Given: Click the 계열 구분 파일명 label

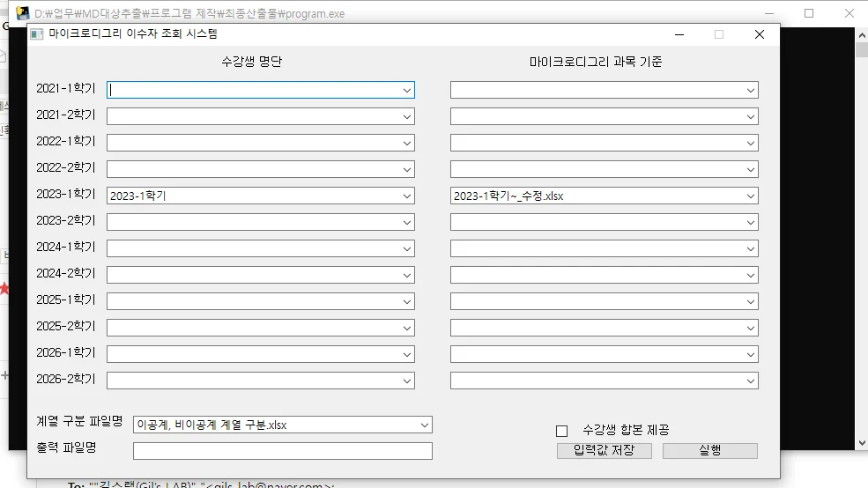Looking at the screenshot, I should coord(79,421).
